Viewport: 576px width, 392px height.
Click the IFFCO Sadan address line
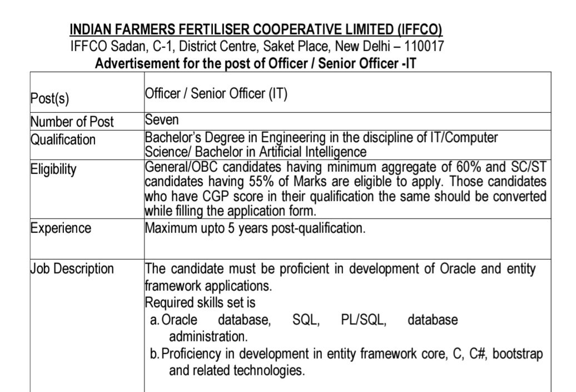tap(257, 46)
